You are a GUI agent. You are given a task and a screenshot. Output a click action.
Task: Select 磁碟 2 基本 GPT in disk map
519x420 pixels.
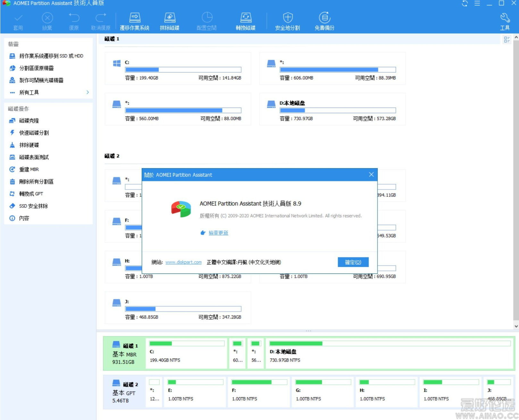(125, 392)
